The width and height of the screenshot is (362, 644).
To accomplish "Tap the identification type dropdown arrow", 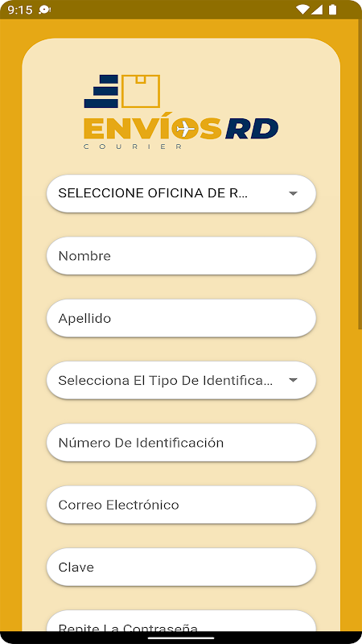I will click(293, 380).
